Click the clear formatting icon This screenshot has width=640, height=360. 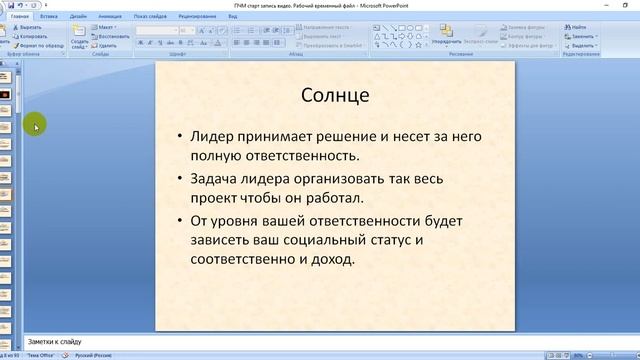[222, 31]
